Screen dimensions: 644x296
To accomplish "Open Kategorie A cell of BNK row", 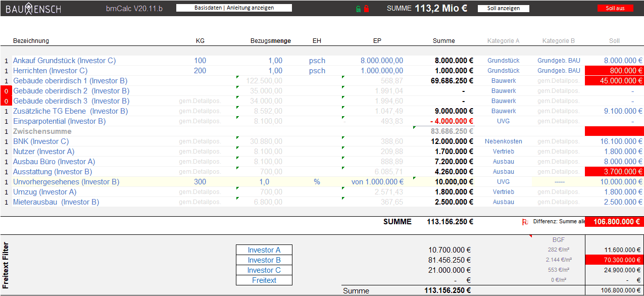I will pos(503,141).
